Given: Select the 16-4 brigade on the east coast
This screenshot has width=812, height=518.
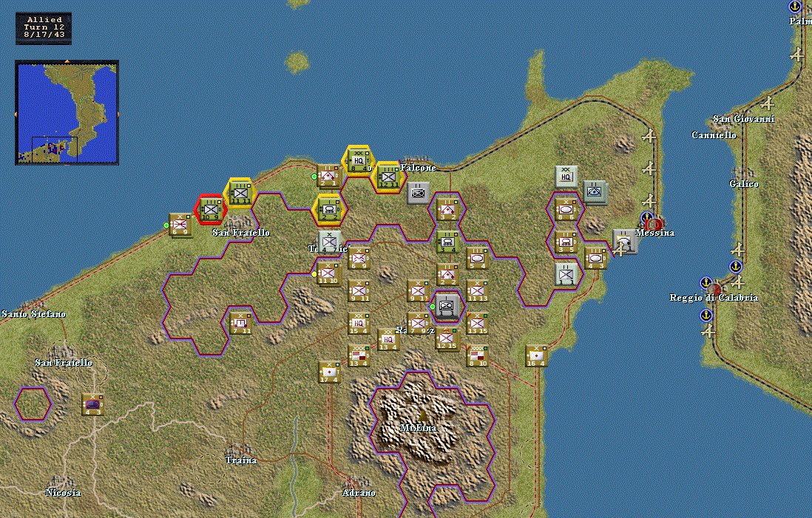Looking at the screenshot, I should tap(536, 356).
